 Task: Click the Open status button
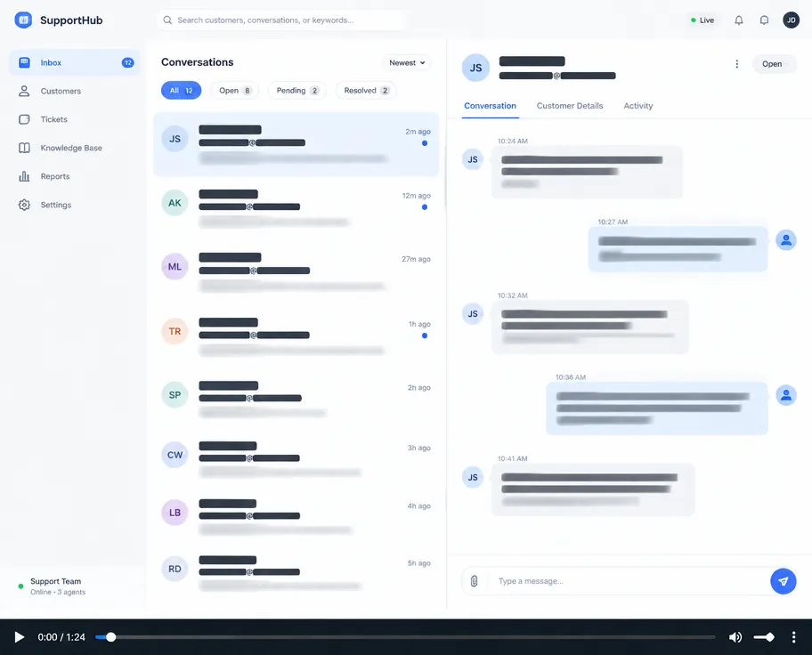[x=774, y=64]
